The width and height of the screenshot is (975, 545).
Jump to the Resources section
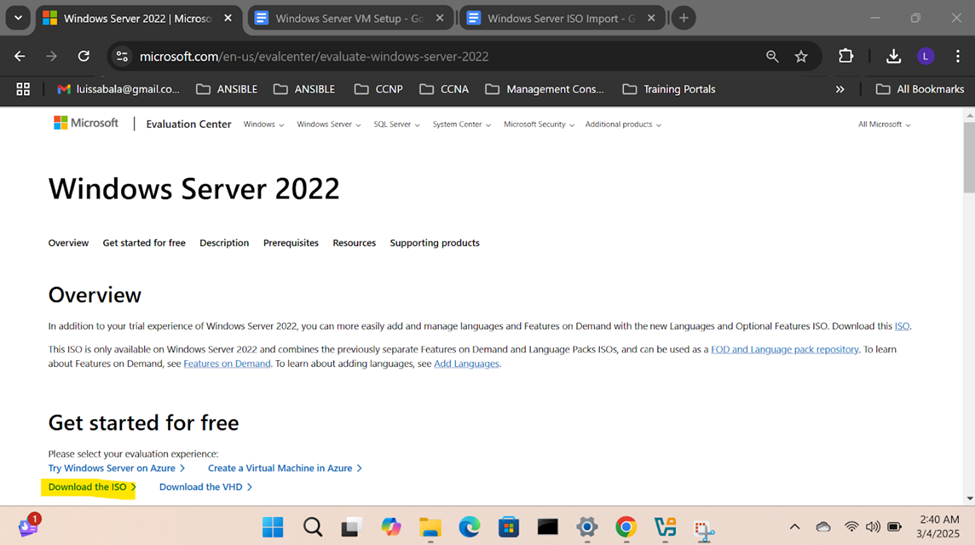coord(354,243)
